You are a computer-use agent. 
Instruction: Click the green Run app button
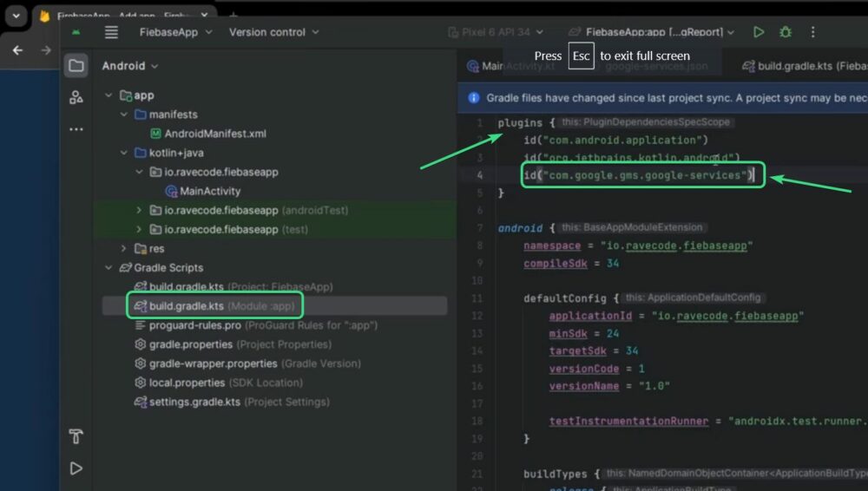click(x=759, y=32)
